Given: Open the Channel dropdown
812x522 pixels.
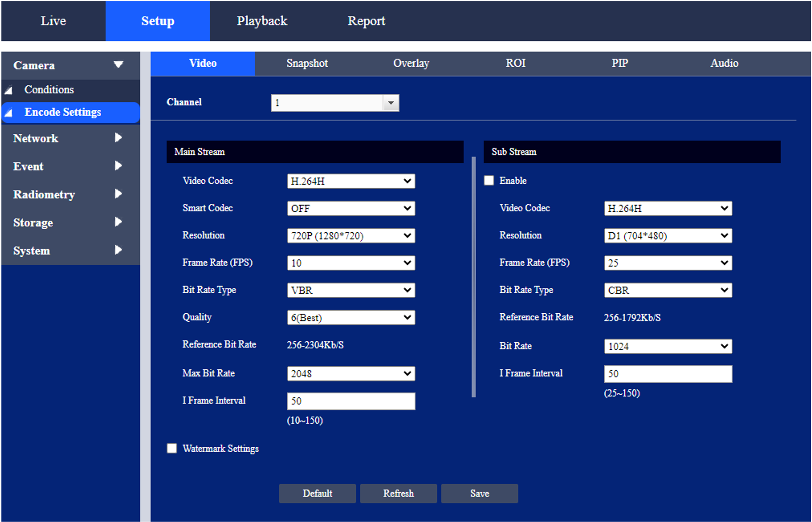Looking at the screenshot, I should 391,103.
